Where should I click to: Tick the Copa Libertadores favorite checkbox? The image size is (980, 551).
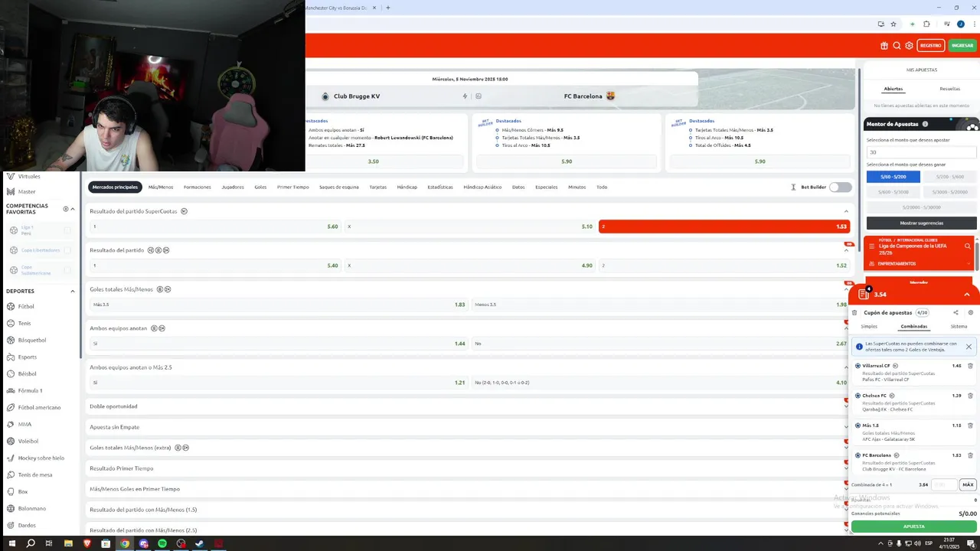67,250
